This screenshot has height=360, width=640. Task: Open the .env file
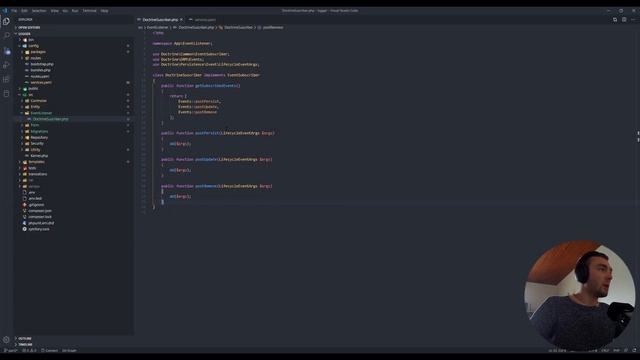[31, 193]
